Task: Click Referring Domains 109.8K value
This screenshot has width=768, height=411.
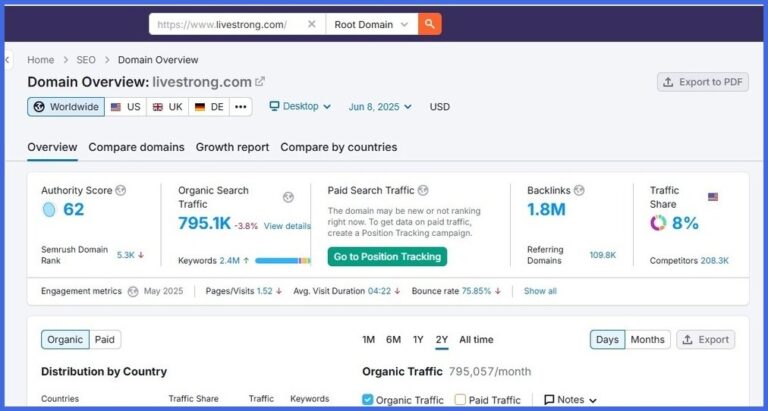Action: [x=603, y=255]
